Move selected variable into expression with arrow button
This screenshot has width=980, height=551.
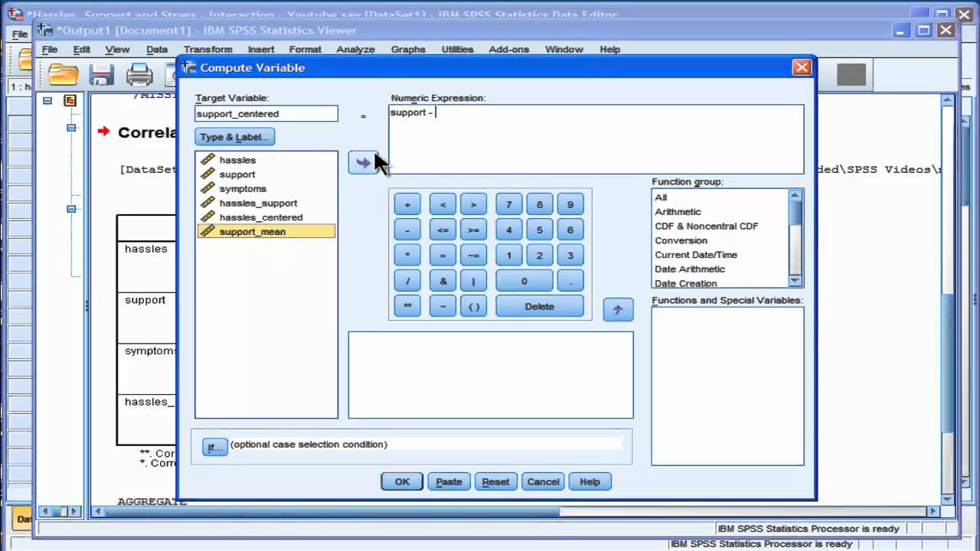363,162
